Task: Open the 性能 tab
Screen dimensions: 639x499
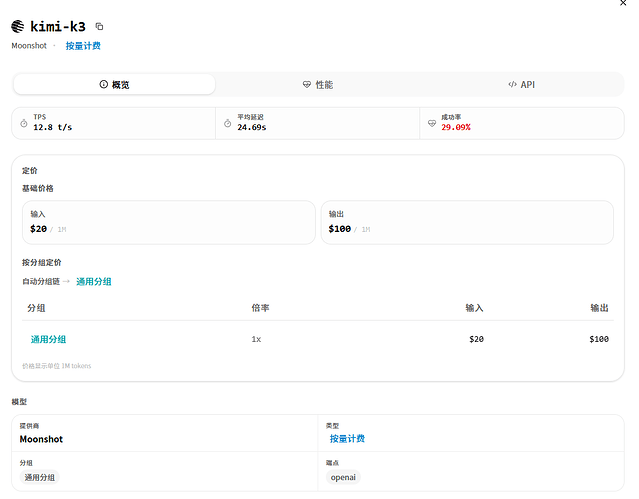Action: pos(318,84)
